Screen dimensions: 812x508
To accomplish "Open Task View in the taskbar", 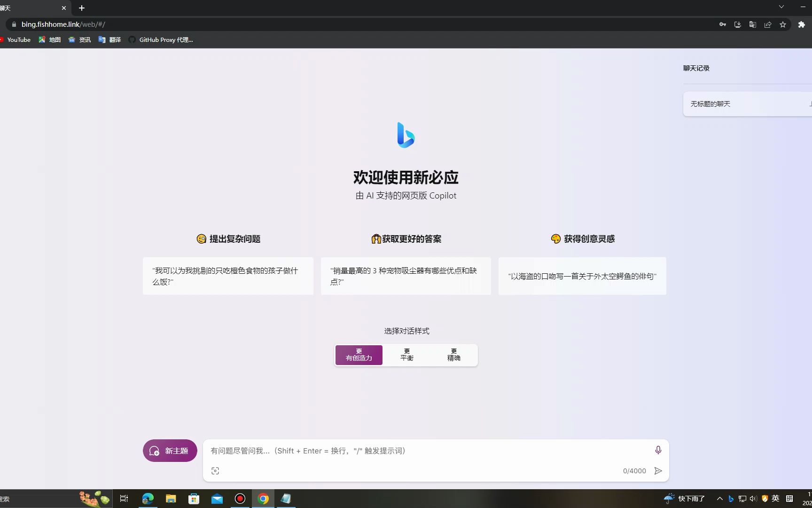I will (x=124, y=499).
